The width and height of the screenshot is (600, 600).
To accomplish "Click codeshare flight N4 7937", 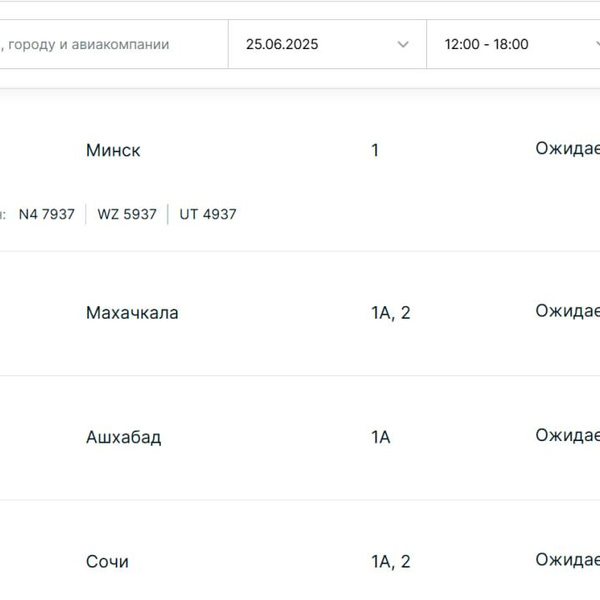I will click(47, 214).
